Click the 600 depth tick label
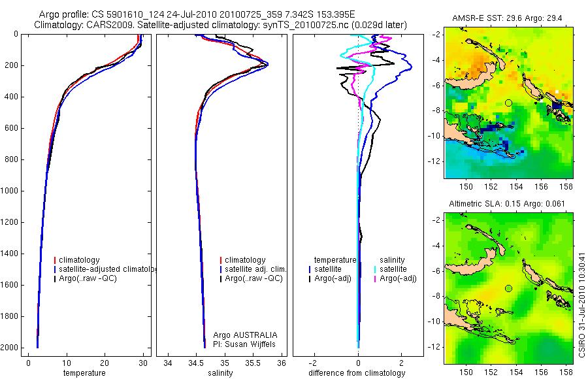This screenshot has height=379, width=588. pos(10,128)
